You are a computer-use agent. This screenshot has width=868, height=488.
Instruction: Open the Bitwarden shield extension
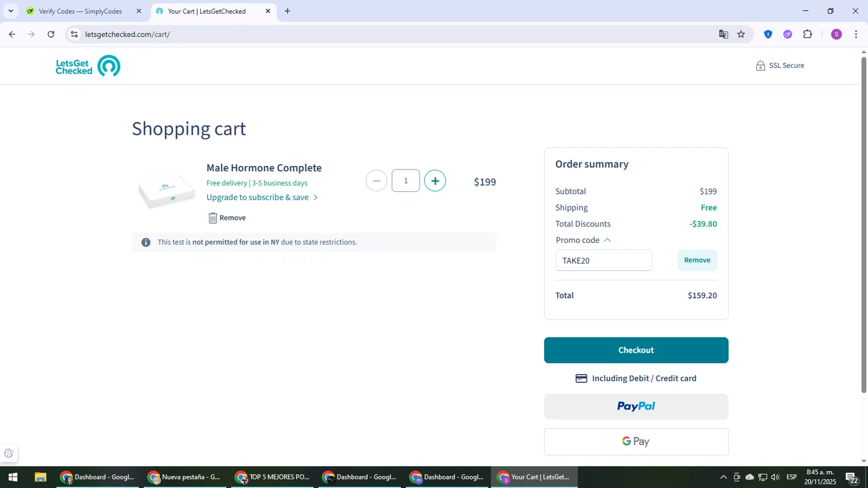tap(768, 34)
